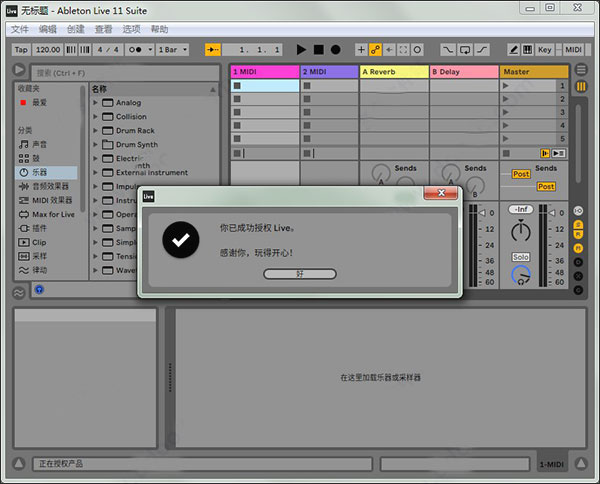Adjust the blue preview volume knob

point(521,275)
